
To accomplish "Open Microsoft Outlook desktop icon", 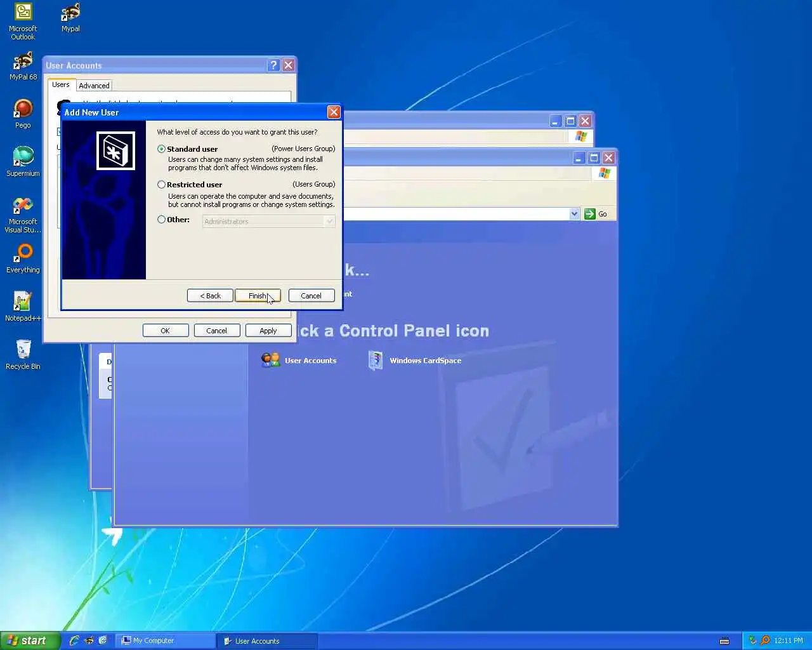I will (23, 21).
